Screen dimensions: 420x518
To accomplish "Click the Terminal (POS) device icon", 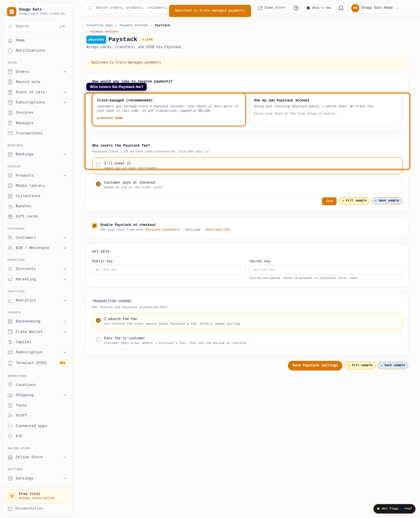I will (10, 363).
